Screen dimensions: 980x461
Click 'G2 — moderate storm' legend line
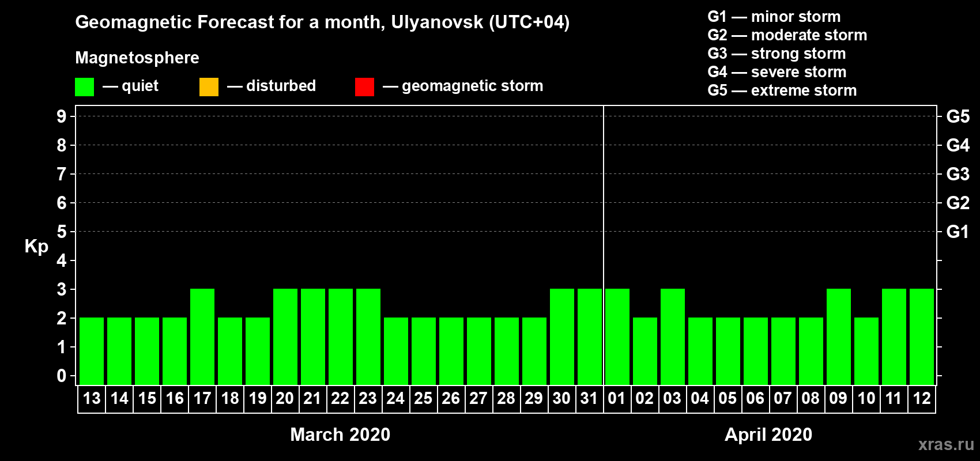tap(787, 35)
